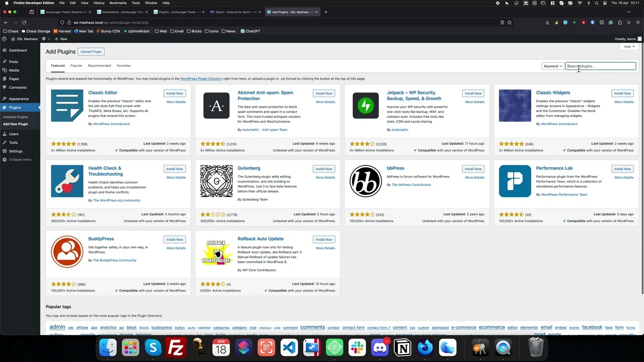The width and height of the screenshot is (644, 362).
Task: Click the page vertical scrollbar
Action: pos(641,168)
